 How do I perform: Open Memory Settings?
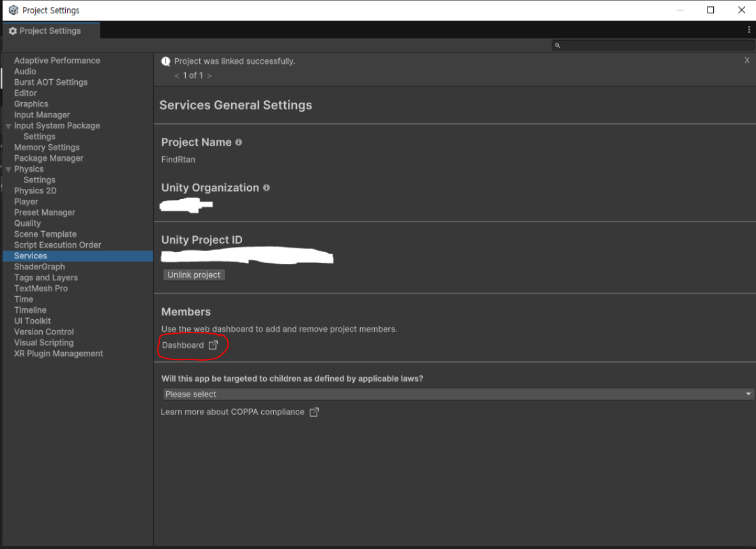pos(47,147)
